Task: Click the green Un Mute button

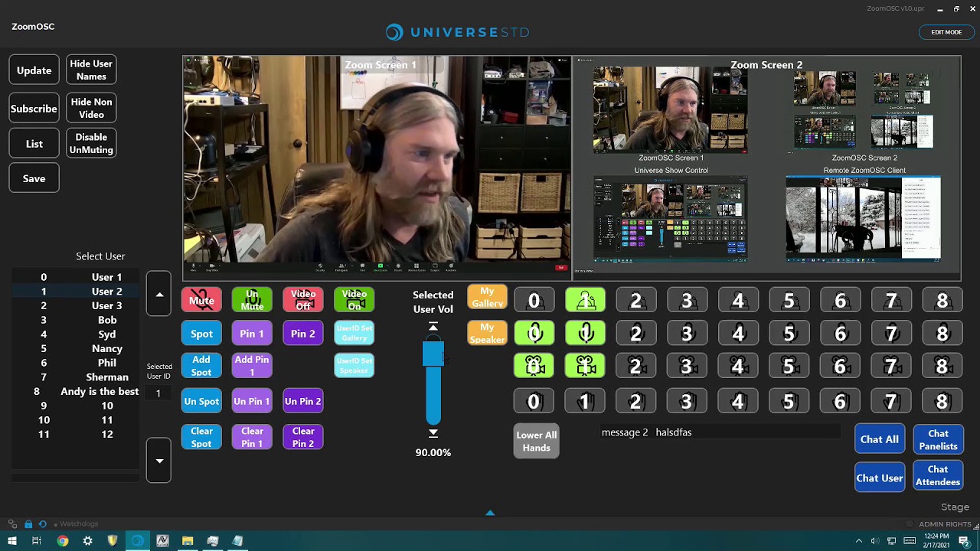Action: coord(252,300)
